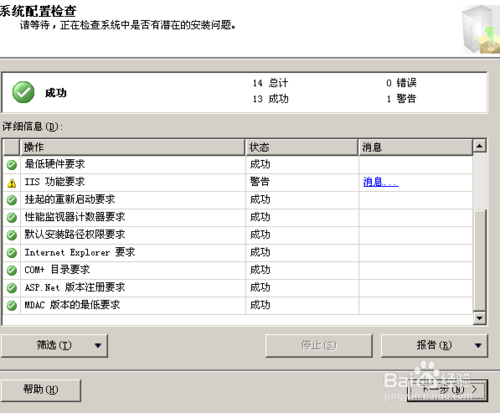Image resolution: width=500 pixels, height=413 pixels.
Task: Click the server install graphic at top right
Action: point(481,30)
